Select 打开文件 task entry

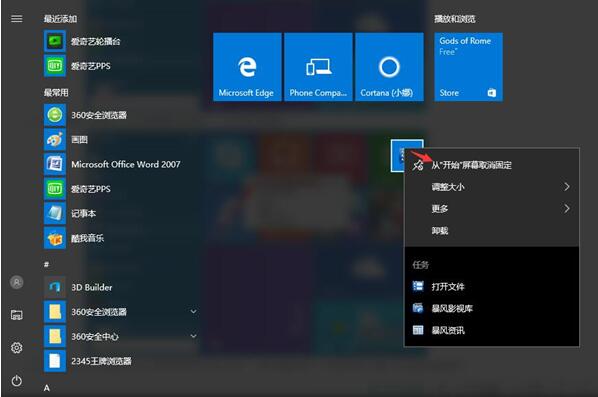tap(492, 286)
